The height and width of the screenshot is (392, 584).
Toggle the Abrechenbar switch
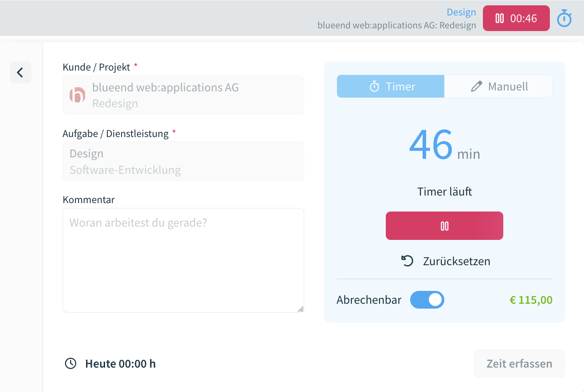tap(427, 300)
